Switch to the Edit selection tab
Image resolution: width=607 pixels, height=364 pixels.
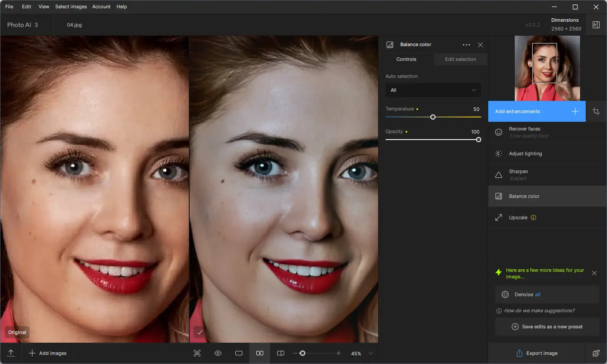[460, 59]
